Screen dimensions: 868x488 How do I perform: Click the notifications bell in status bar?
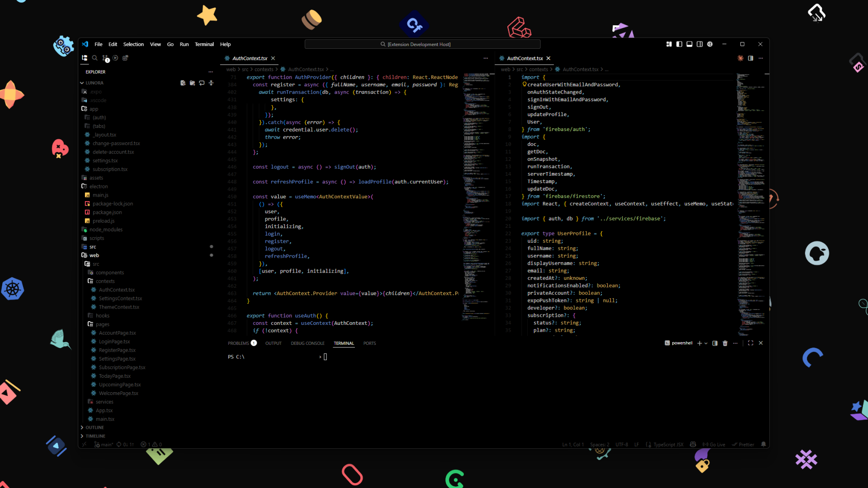[x=764, y=445]
